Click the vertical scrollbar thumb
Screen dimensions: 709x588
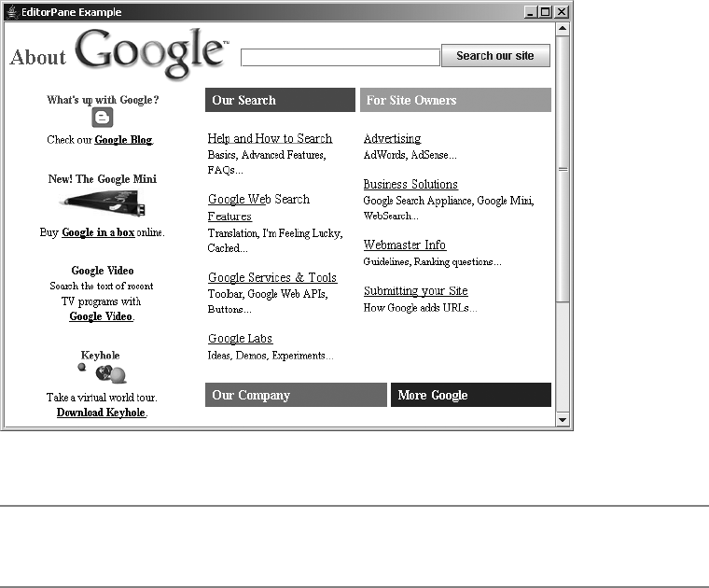click(563, 169)
